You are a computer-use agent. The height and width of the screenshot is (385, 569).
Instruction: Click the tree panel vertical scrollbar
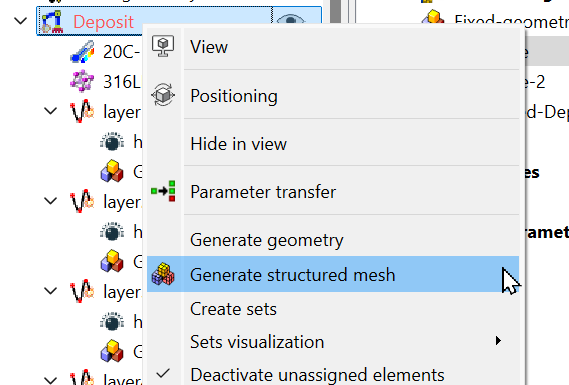(x=336, y=12)
